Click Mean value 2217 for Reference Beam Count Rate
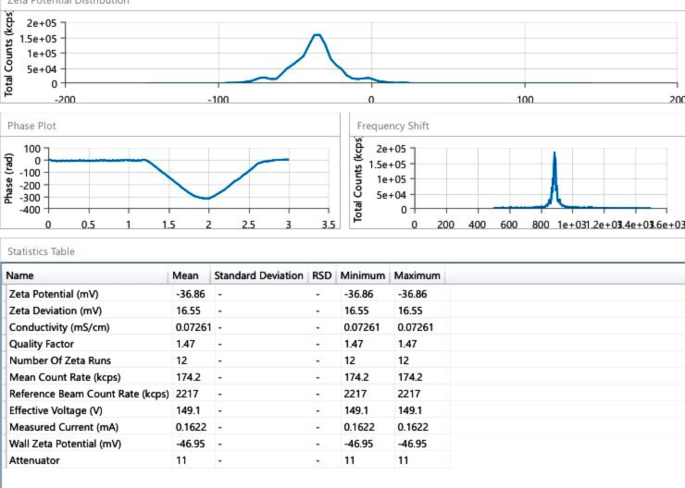Viewport: 685px width, 488px height. pos(187,394)
